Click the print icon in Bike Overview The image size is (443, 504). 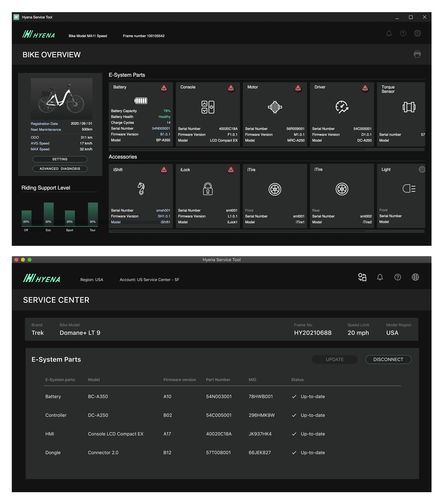tap(417, 54)
